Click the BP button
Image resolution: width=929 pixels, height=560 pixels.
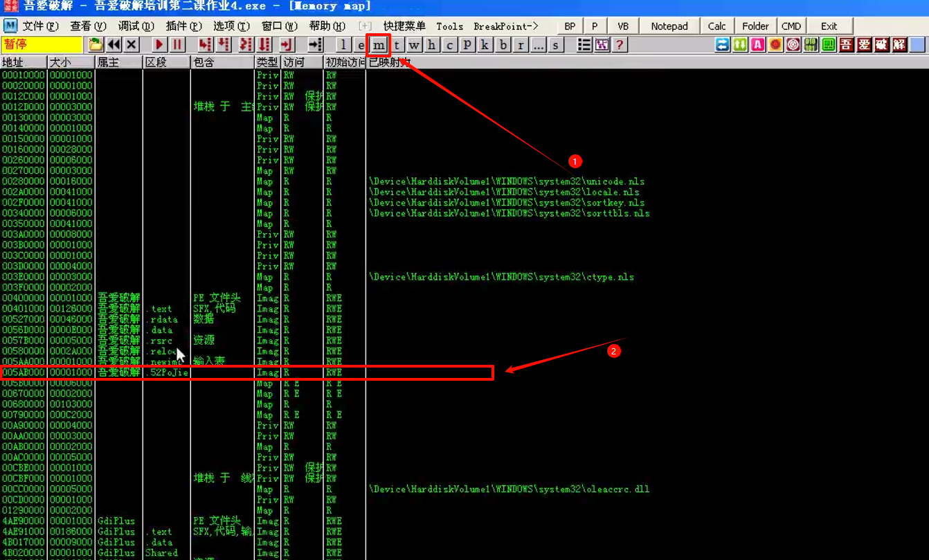pos(570,26)
